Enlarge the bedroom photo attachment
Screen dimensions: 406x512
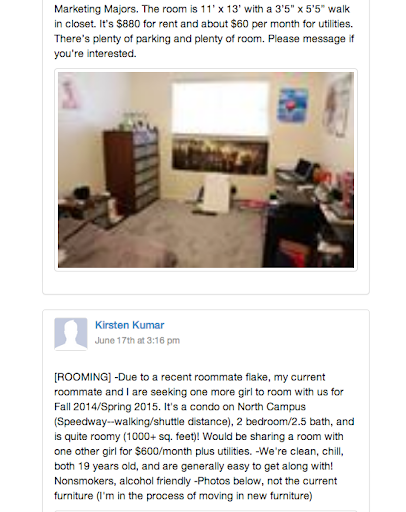(206, 170)
